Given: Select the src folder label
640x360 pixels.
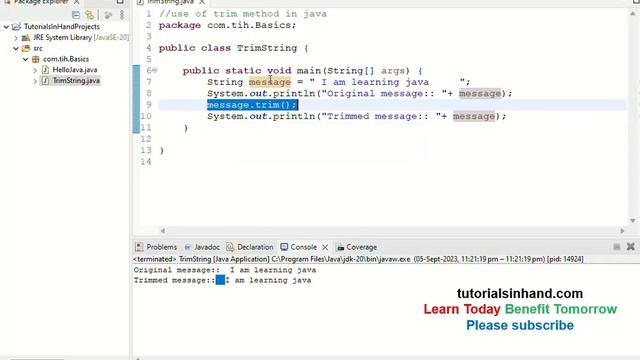Looking at the screenshot, I should [x=38, y=49].
